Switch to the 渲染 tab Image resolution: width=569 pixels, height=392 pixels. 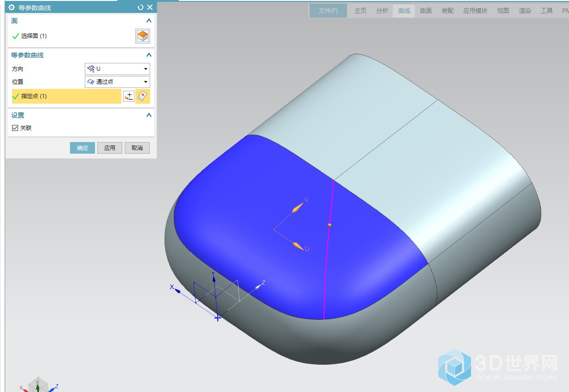(x=525, y=11)
